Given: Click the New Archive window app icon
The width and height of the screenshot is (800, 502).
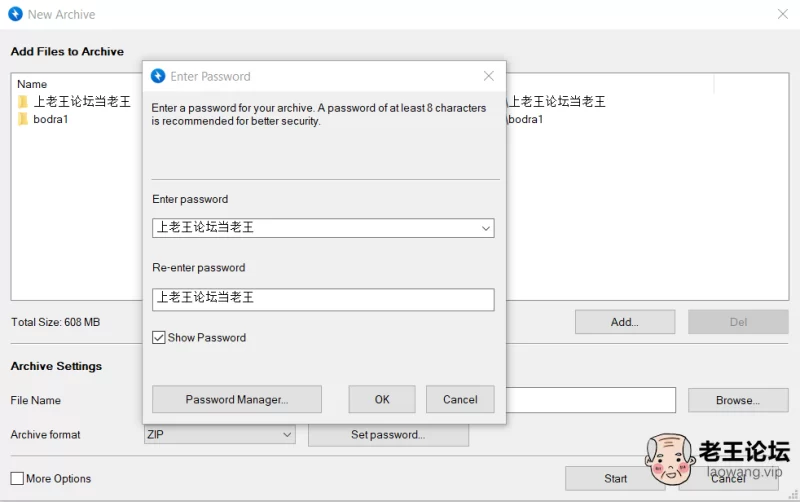Looking at the screenshot, I should click(x=15, y=14).
